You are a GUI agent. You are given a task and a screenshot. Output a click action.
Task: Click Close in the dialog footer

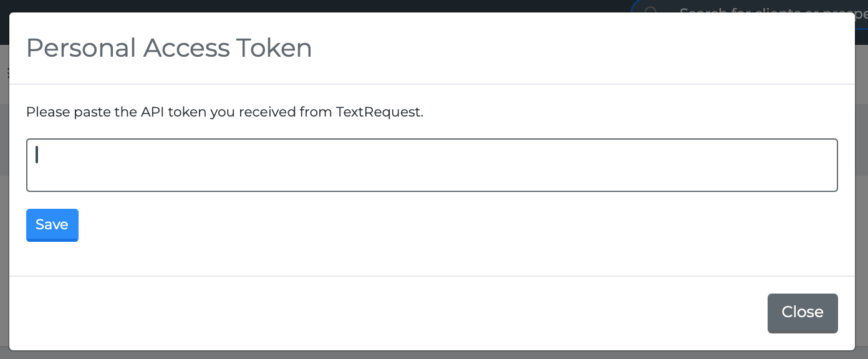tap(802, 313)
